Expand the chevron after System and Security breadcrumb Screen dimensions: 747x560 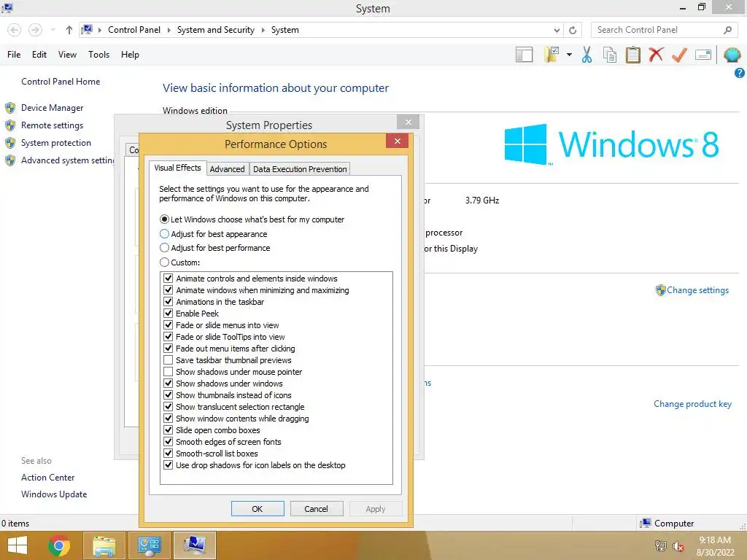coord(263,30)
